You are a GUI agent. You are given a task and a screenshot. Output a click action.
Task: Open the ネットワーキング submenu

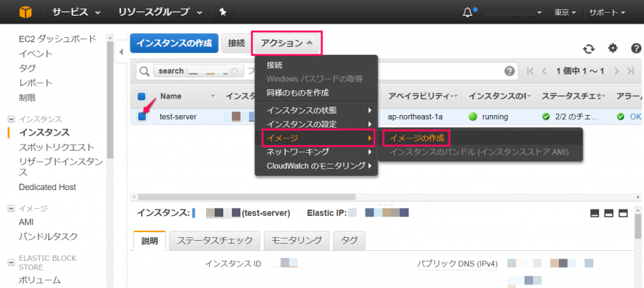coord(316,152)
